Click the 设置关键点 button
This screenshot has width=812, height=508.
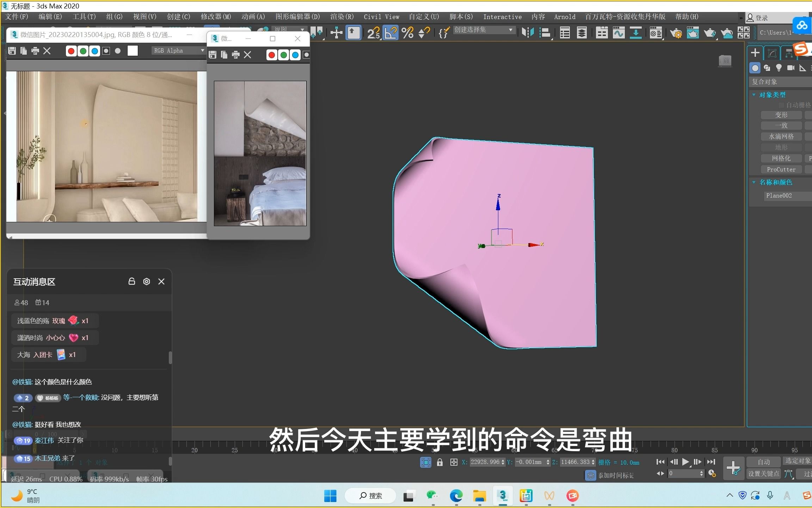coord(764,473)
